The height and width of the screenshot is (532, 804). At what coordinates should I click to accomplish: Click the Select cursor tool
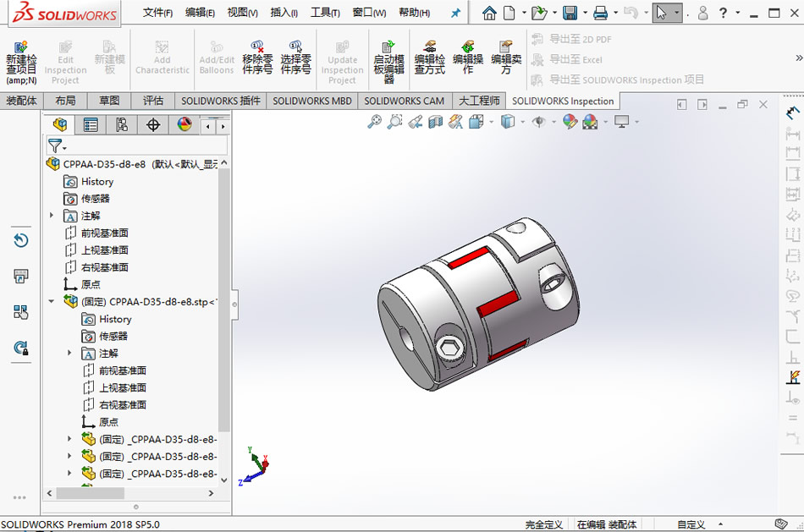coord(662,13)
